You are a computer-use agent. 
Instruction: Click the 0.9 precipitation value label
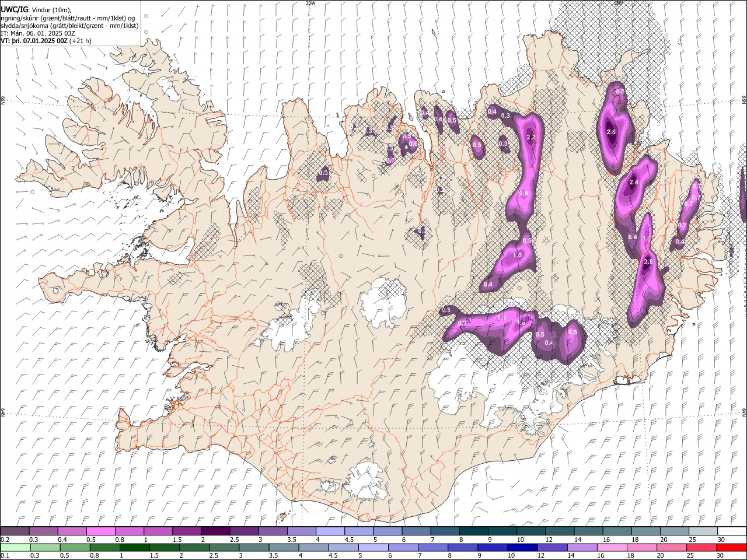pyautogui.click(x=523, y=194)
